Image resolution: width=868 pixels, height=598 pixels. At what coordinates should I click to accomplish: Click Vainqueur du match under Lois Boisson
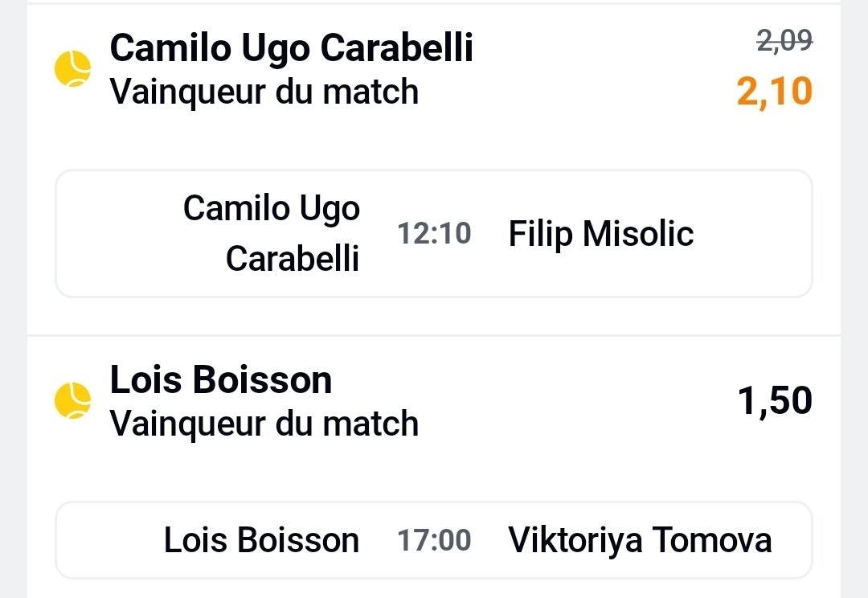(264, 424)
